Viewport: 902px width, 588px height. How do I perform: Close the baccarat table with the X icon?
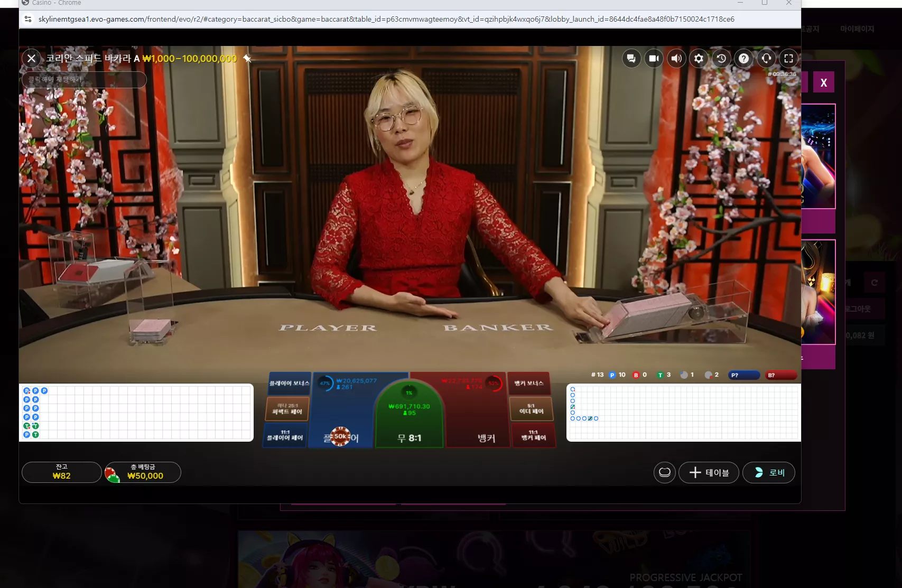coord(32,59)
